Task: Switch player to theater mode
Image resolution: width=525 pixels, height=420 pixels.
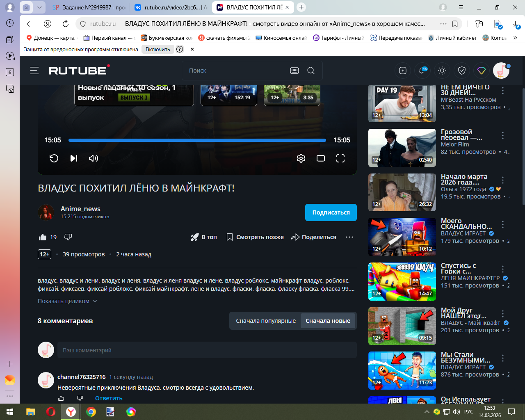Action: pos(321,158)
